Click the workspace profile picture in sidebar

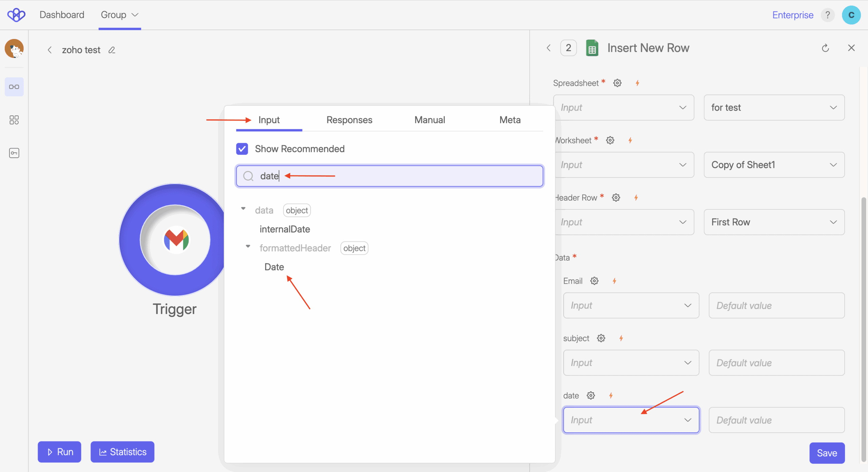14,49
